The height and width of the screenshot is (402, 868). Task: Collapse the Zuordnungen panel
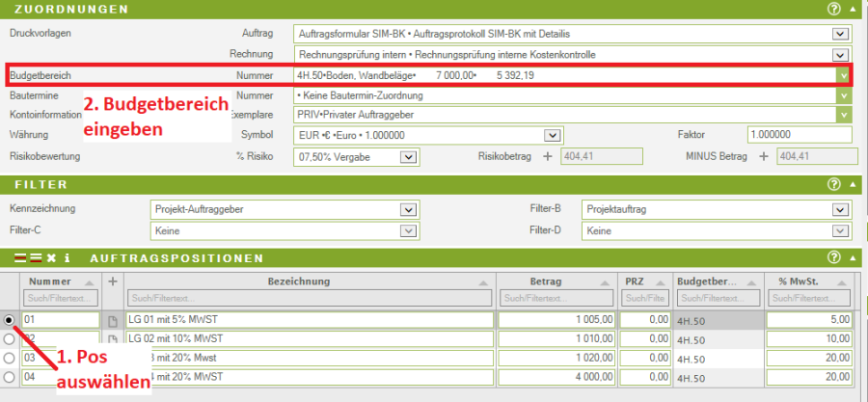pos(853,9)
